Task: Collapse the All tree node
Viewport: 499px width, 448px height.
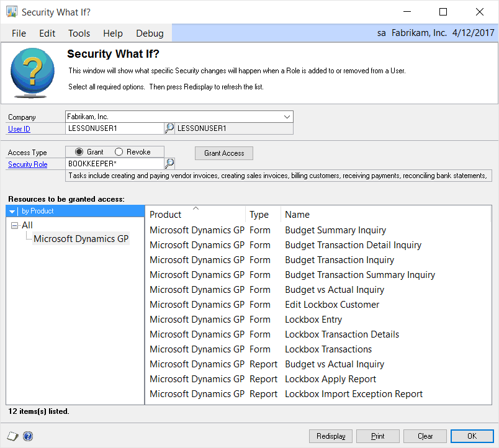Action: click(x=14, y=226)
